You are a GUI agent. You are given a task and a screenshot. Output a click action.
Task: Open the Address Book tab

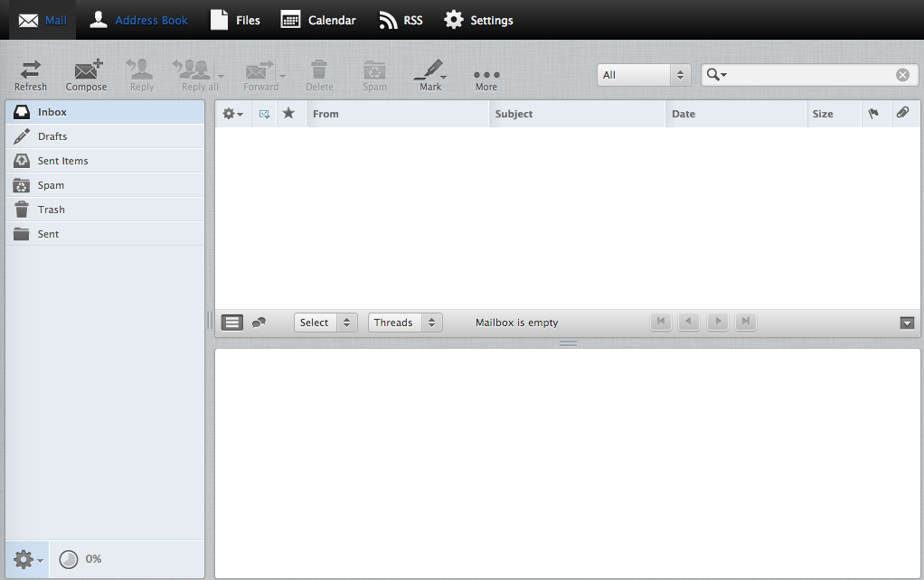pos(138,20)
